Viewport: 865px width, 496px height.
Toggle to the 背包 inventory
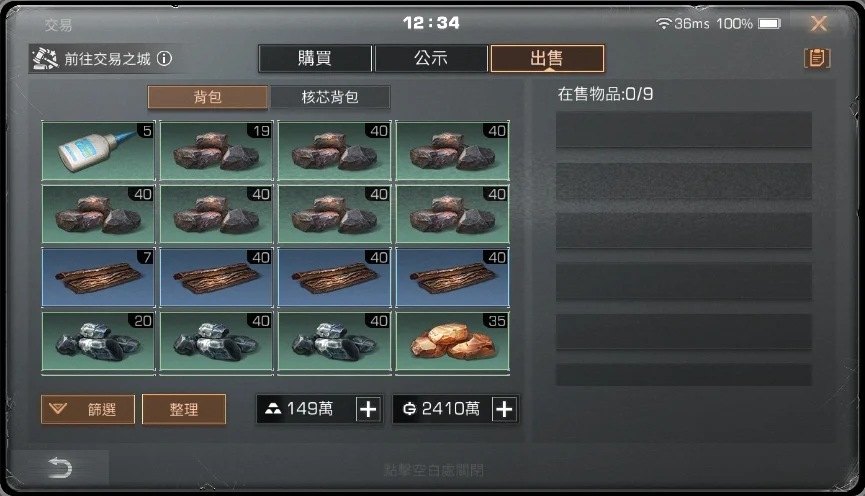(207, 97)
